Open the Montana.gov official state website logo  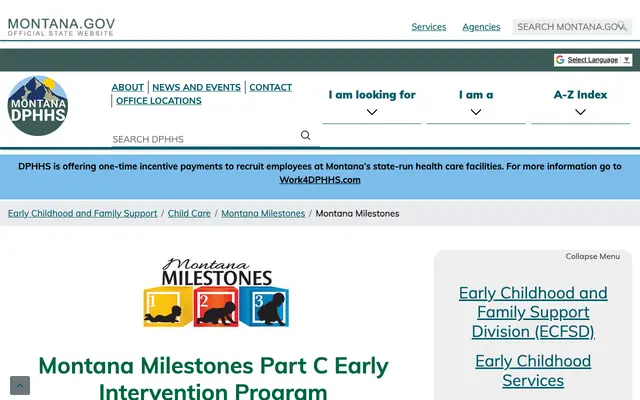pos(61,27)
